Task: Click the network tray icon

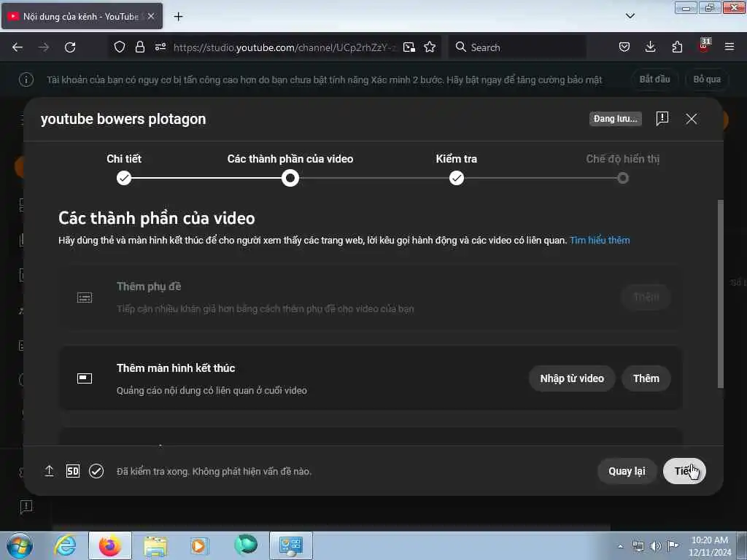Action: pyautogui.click(x=638, y=546)
